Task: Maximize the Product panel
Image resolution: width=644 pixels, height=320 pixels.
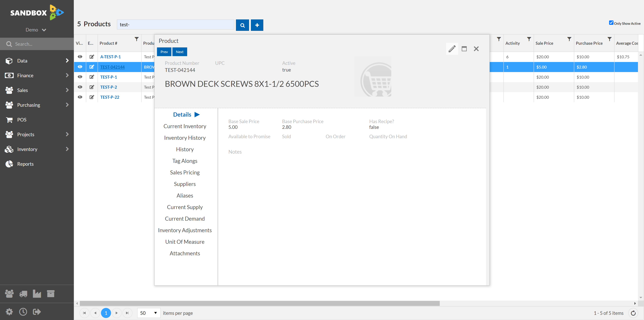Action: pos(464,49)
